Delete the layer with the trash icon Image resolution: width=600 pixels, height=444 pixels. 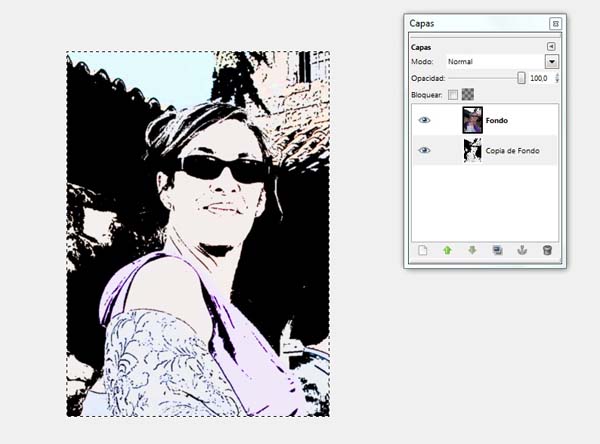[547, 251]
